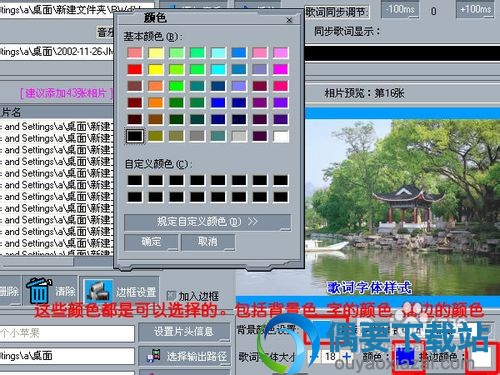Open the blue lyric 颜色 swatch
This screenshot has width=500, height=375.
coord(405,356)
